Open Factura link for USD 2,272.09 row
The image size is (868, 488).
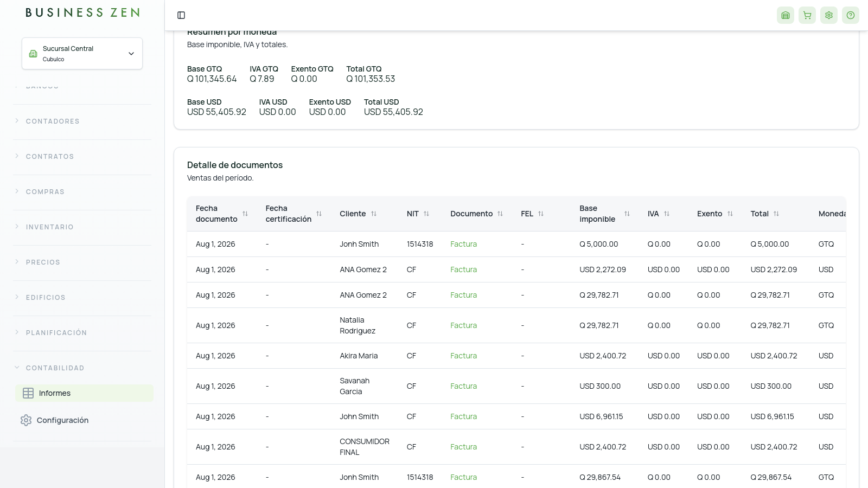pyautogui.click(x=463, y=269)
